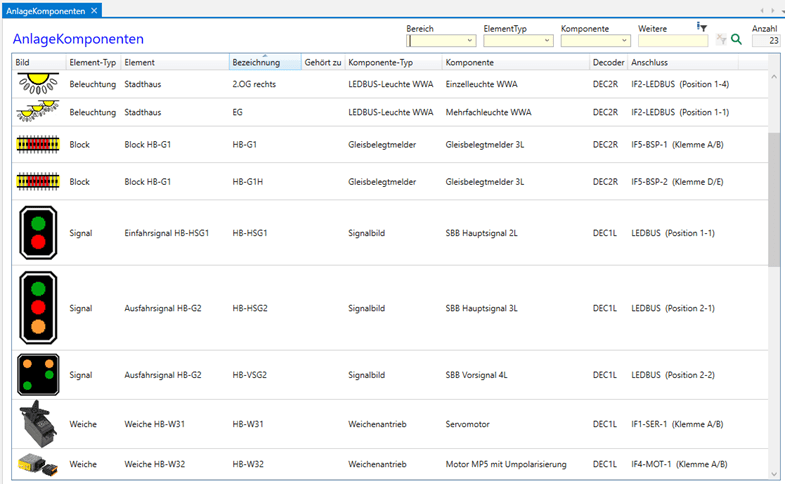Click the HB-VSG2 Vorsignal image
This screenshot has height=484, width=785.
point(38,375)
